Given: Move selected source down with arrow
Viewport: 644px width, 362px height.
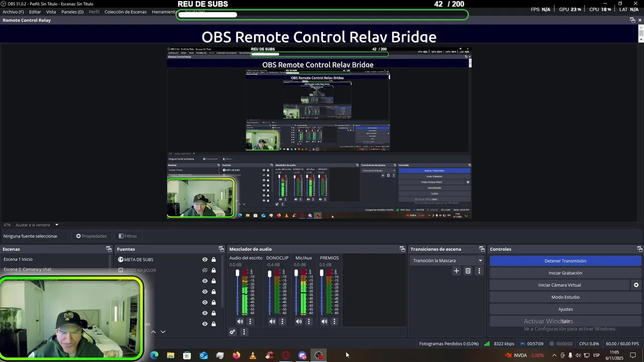Looking at the screenshot, I should (163, 332).
